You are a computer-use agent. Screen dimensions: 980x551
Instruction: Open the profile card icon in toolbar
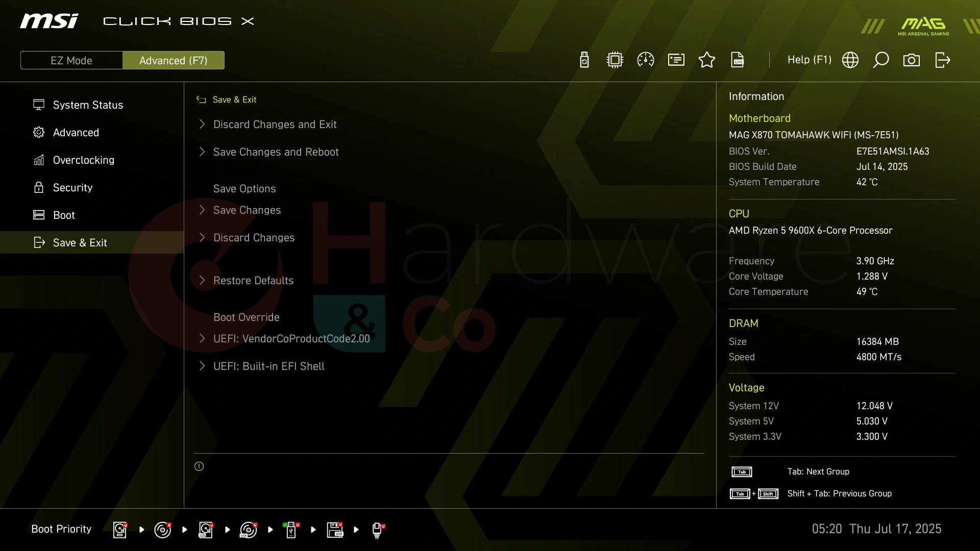pos(676,60)
